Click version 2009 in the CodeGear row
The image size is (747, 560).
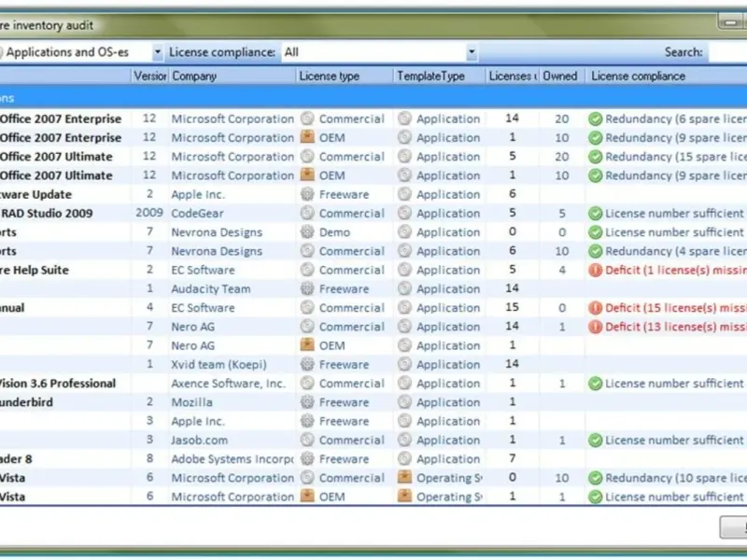tap(149, 213)
